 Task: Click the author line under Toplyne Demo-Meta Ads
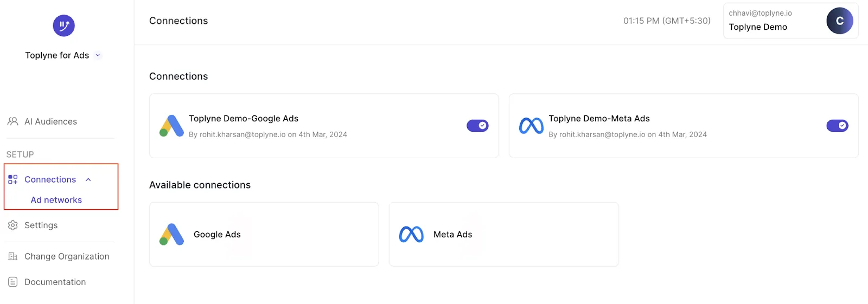tap(628, 134)
